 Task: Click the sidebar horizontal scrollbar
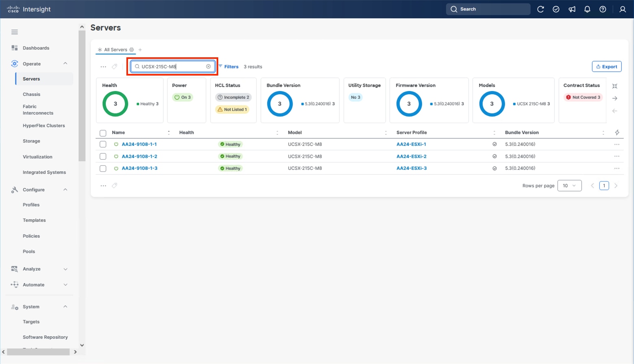(38, 352)
